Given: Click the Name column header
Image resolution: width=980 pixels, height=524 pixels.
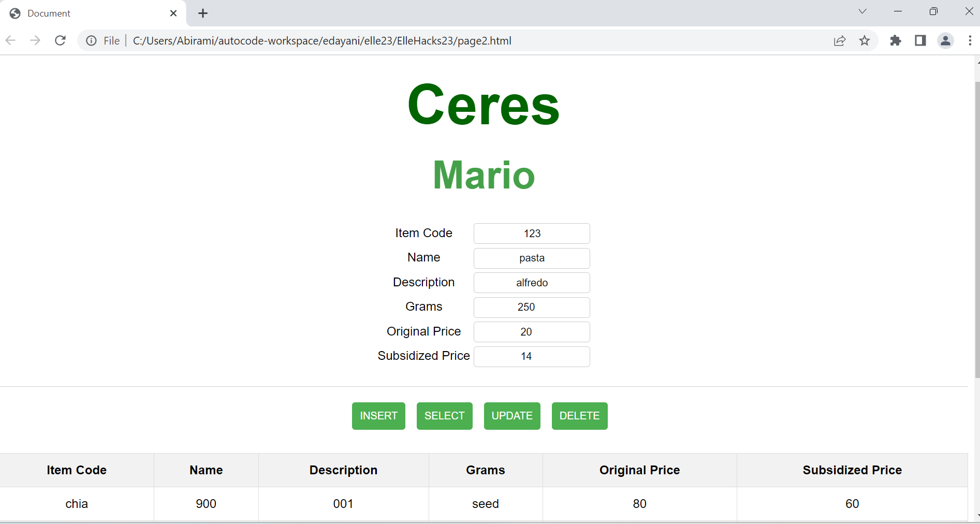Looking at the screenshot, I should (206, 470).
